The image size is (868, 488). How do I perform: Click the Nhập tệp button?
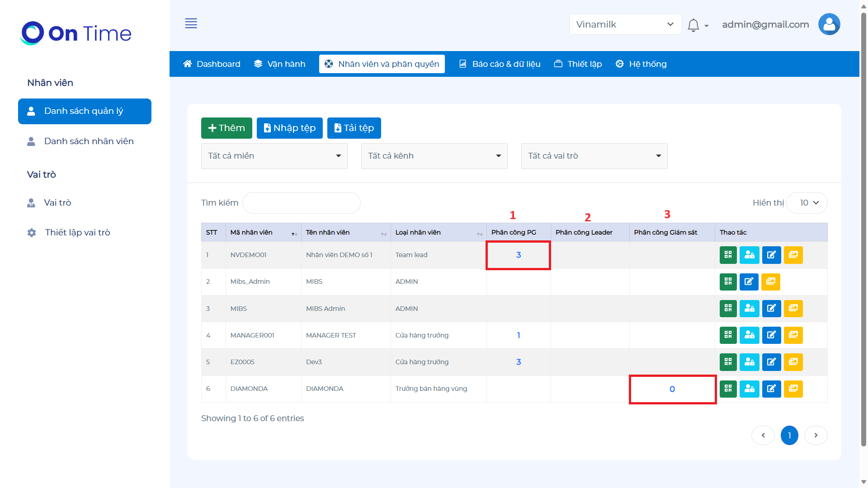click(x=289, y=128)
